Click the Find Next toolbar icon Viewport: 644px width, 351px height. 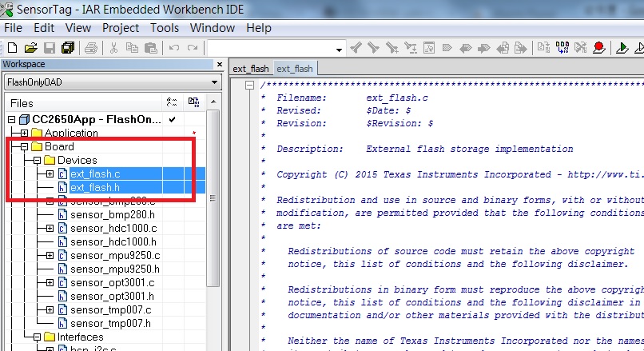coord(374,48)
